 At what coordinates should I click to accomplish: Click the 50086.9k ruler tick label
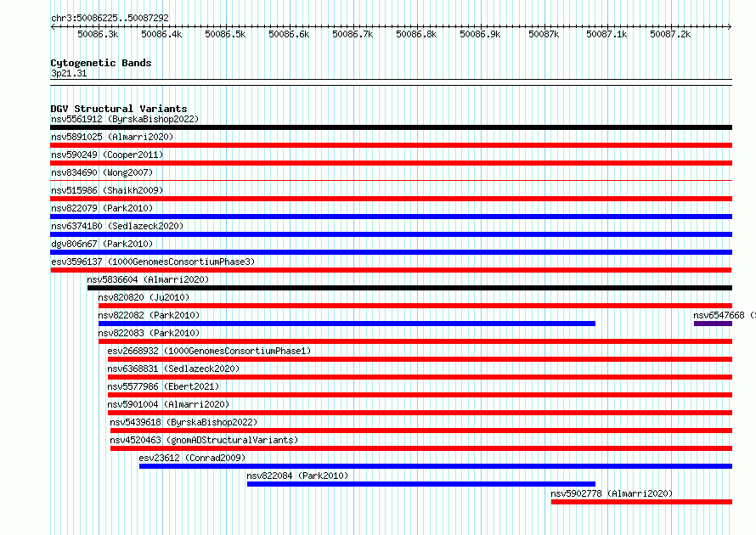pos(480,34)
